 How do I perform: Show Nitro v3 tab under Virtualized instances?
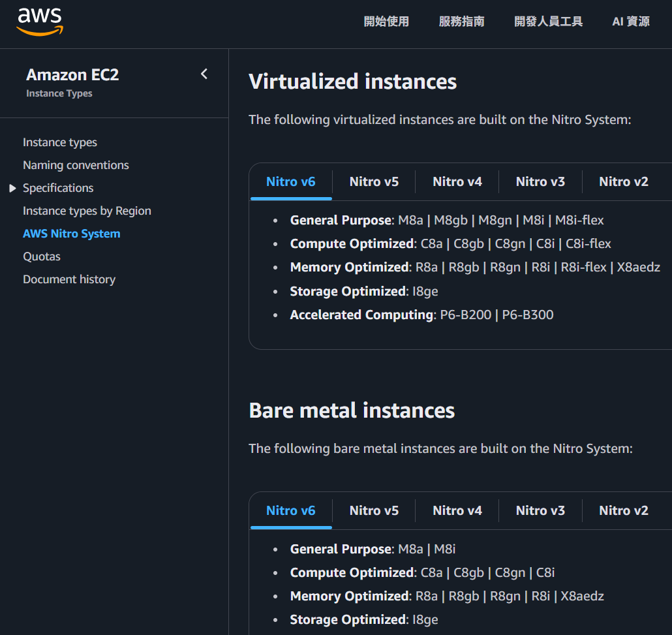pyautogui.click(x=540, y=181)
